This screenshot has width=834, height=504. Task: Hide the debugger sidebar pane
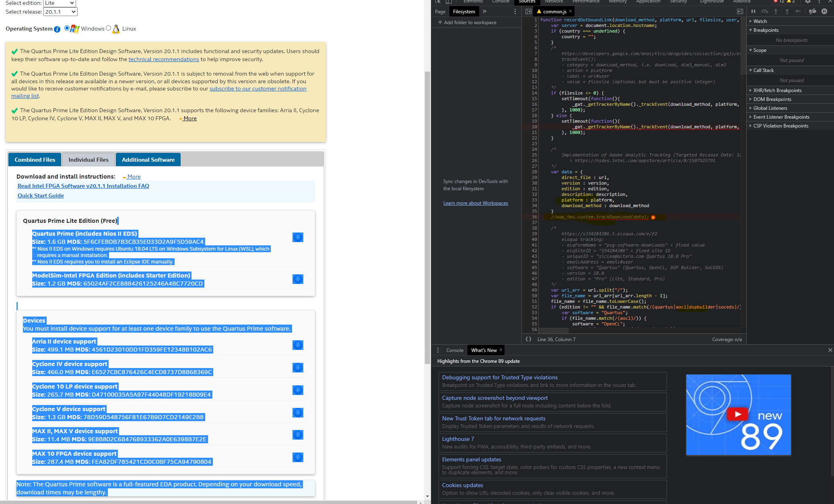coord(740,12)
